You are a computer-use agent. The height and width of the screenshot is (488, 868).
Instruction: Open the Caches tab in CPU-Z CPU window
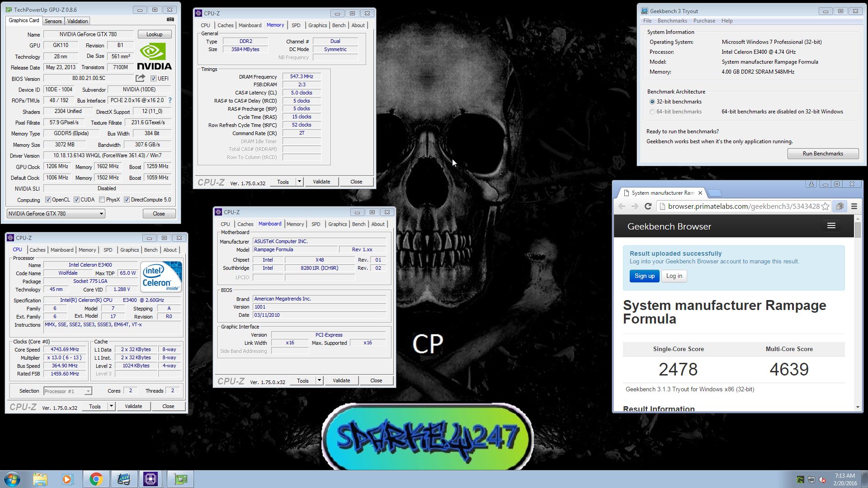coord(37,250)
